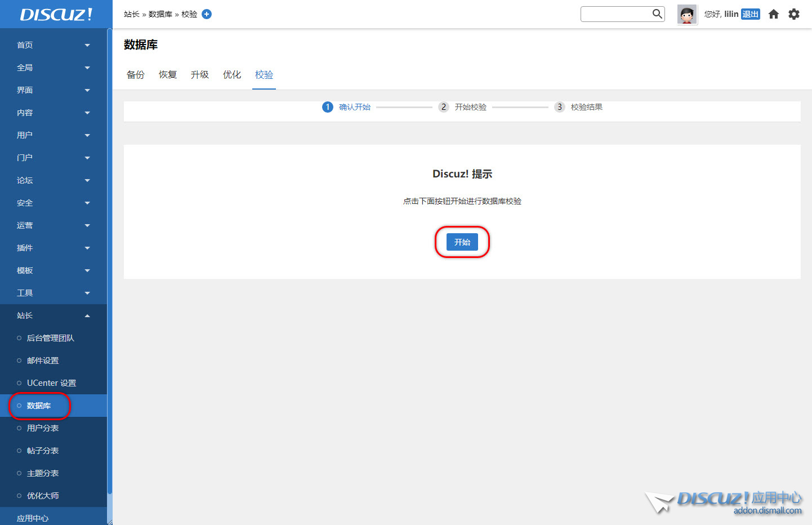Open 用户分表 in sidebar
The height and width of the screenshot is (525, 812).
(x=53, y=428)
